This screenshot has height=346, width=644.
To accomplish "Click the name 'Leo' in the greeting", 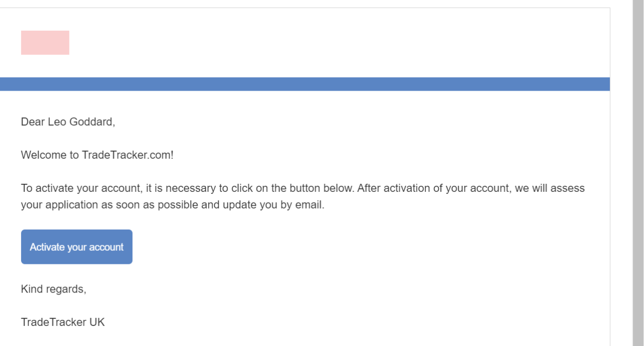I will pos(56,122).
